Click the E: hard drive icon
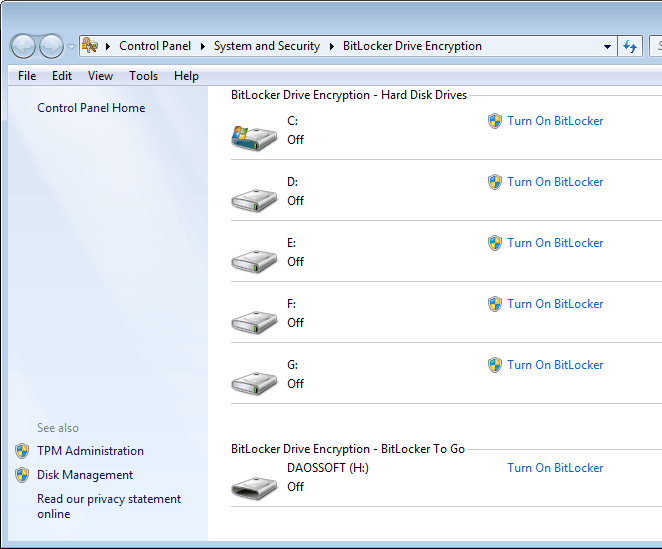 tap(254, 261)
